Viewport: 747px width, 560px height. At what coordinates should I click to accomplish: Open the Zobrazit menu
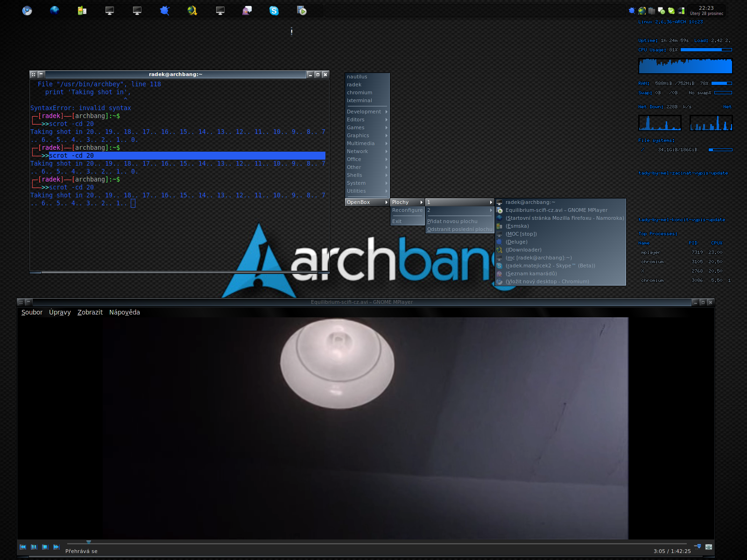[x=90, y=312]
